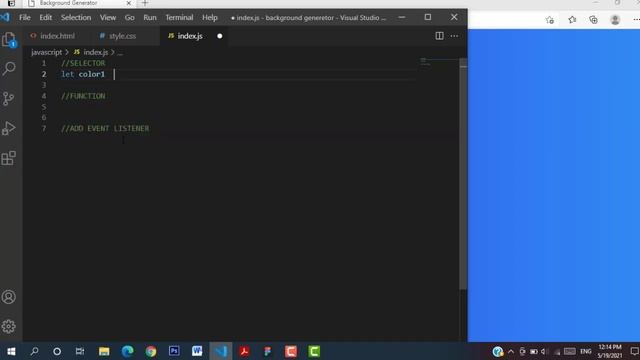Open the Edit menu
Viewport: 640px width, 360px height.
coord(45,18)
